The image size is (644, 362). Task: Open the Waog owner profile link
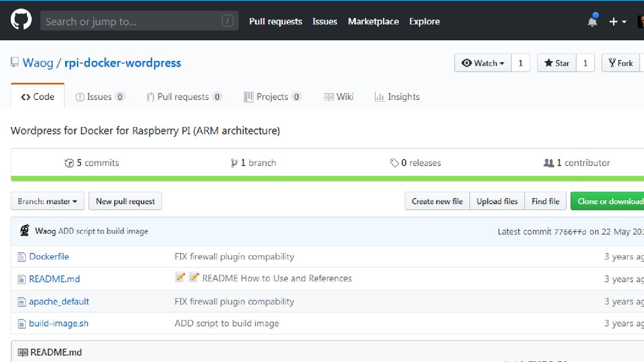point(38,63)
